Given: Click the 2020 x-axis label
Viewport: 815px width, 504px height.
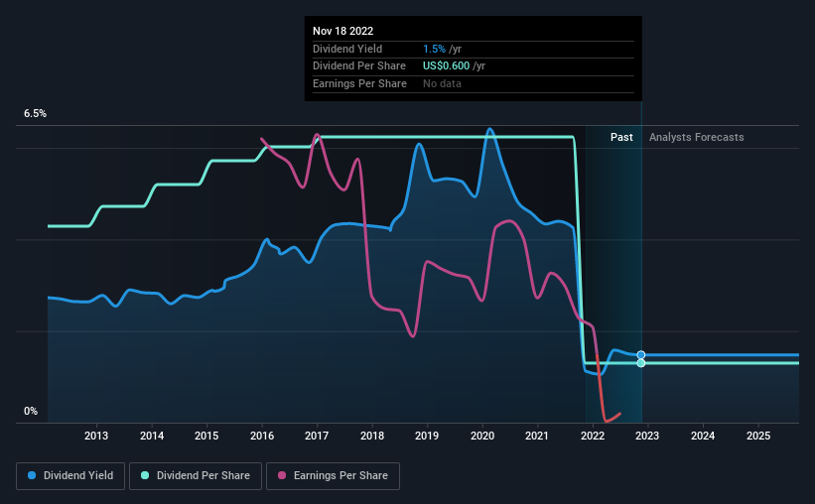Looking at the screenshot, I should (x=482, y=436).
